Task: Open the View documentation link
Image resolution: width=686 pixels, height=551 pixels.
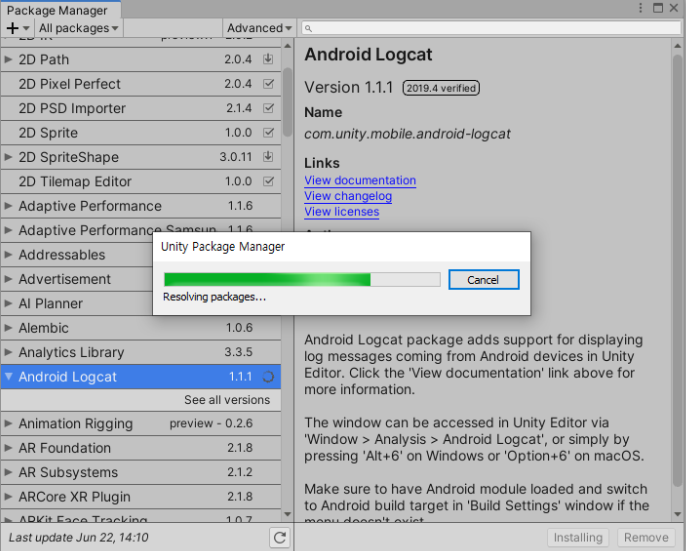Action: click(360, 180)
